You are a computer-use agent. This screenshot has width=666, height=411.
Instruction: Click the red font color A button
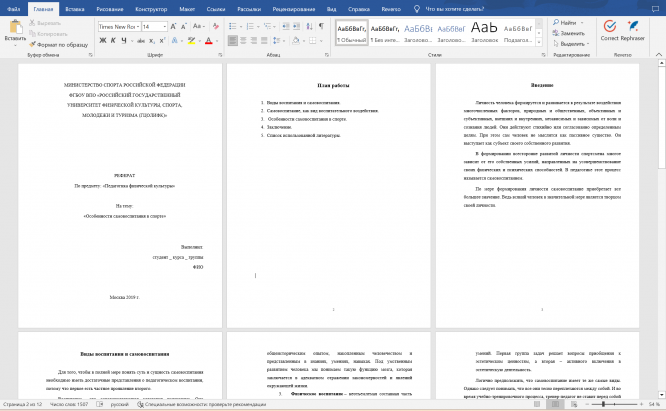pyautogui.click(x=209, y=41)
